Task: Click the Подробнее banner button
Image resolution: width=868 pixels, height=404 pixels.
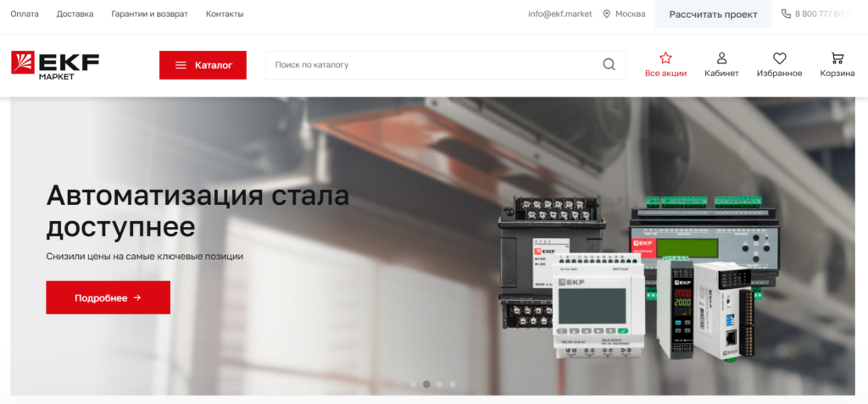Action: pyautogui.click(x=108, y=298)
